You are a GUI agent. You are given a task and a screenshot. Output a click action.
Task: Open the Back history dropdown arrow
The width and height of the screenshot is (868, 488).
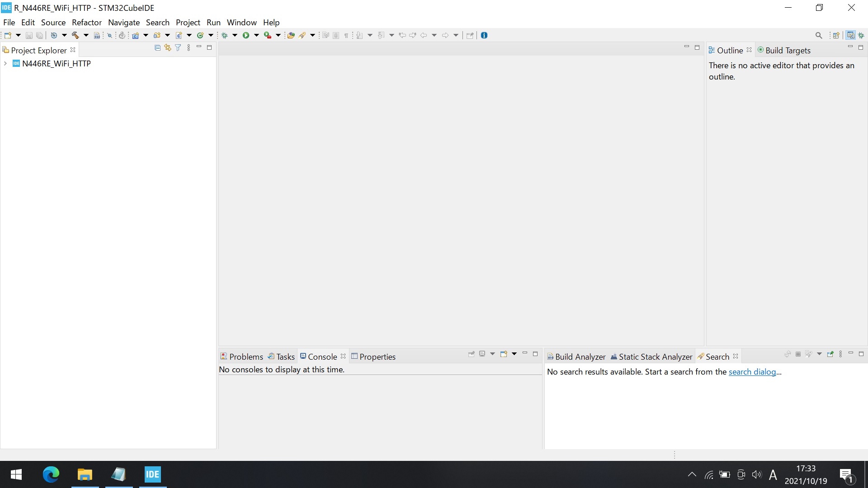click(x=434, y=35)
